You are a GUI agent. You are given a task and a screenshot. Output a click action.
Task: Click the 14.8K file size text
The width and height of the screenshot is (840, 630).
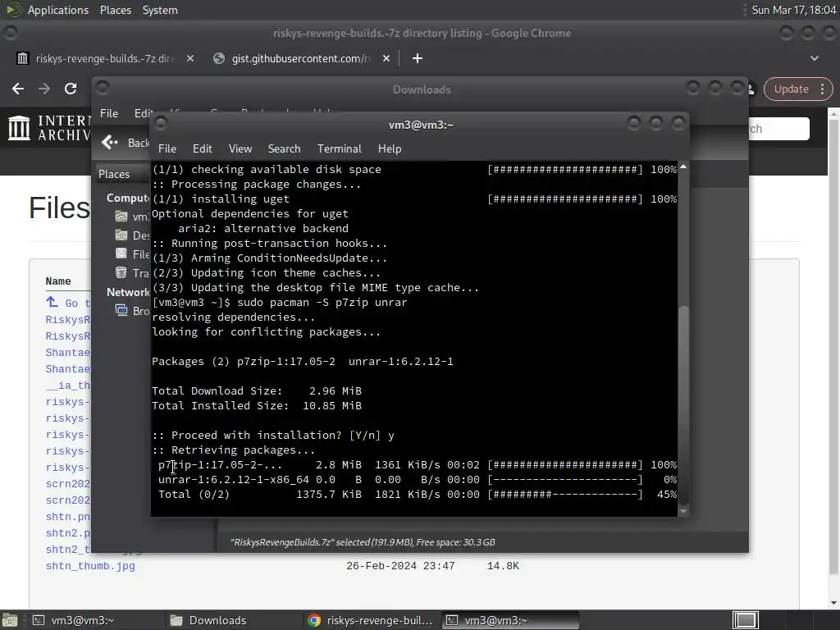click(503, 566)
